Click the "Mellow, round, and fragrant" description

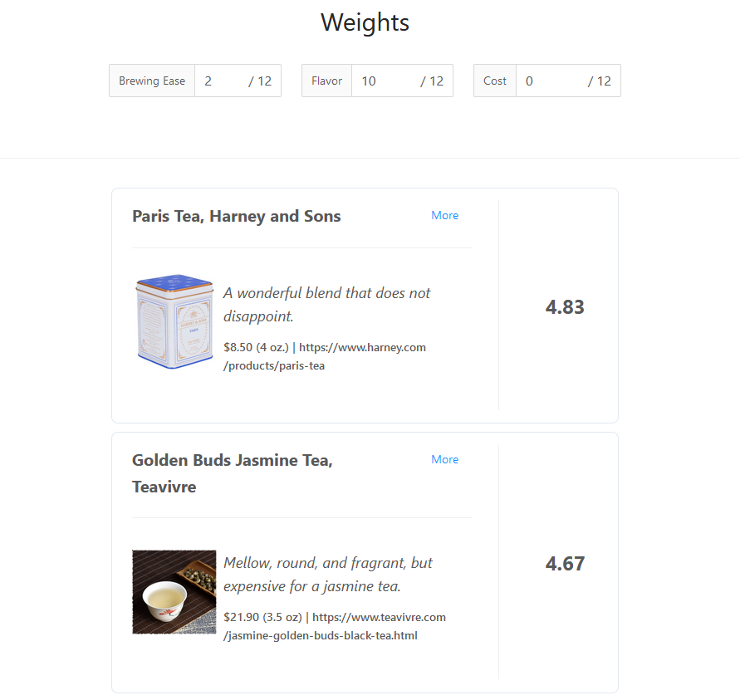point(328,574)
